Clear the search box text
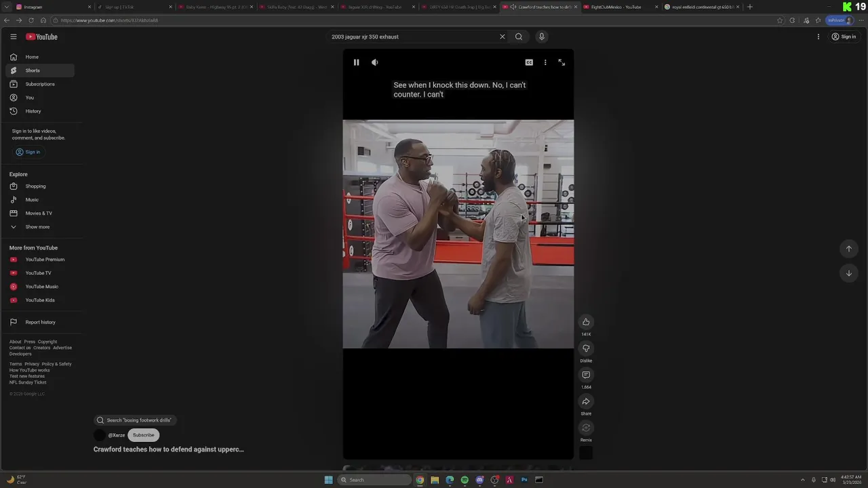 click(502, 37)
